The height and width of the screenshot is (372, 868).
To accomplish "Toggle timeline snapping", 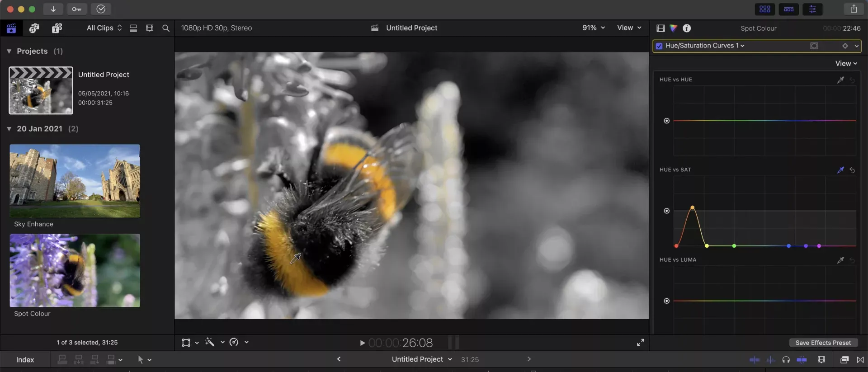I will point(802,360).
